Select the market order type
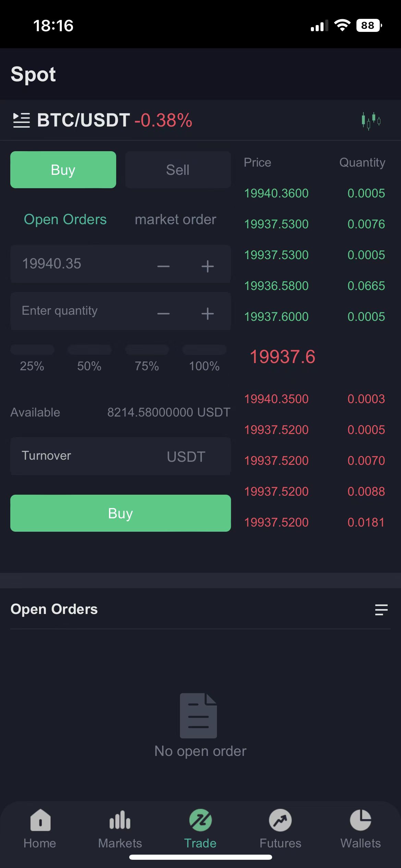 [x=175, y=219]
